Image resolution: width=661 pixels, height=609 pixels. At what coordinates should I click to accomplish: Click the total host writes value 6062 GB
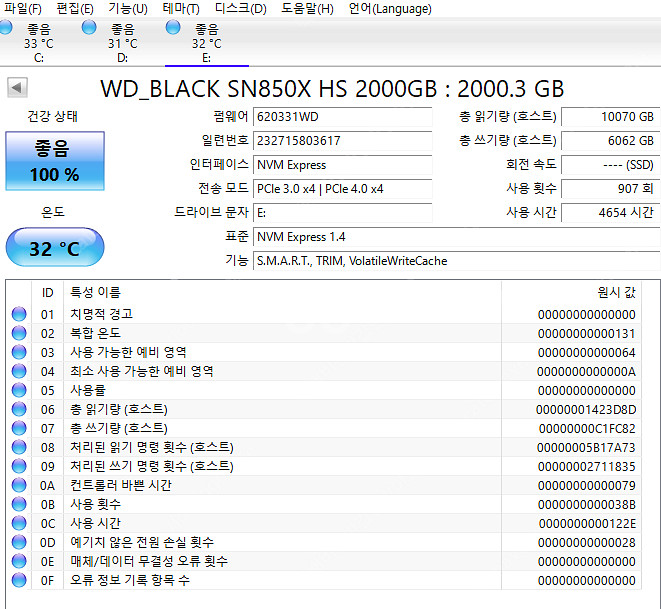click(x=610, y=141)
